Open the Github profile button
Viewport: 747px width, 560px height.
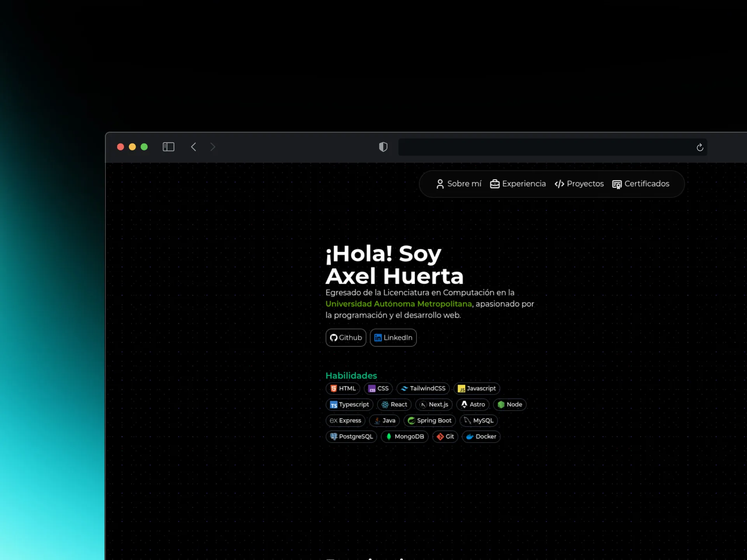tap(345, 338)
